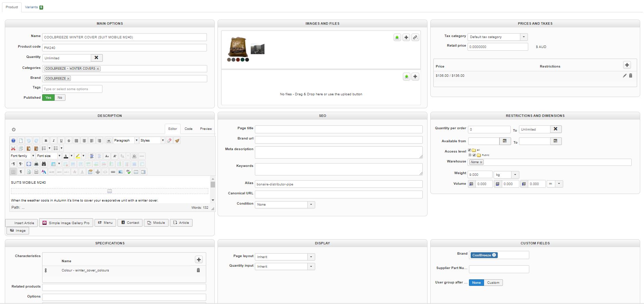Select Custom for User group after purchase
The height and width of the screenshot is (304, 644).
click(x=493, y=283)
